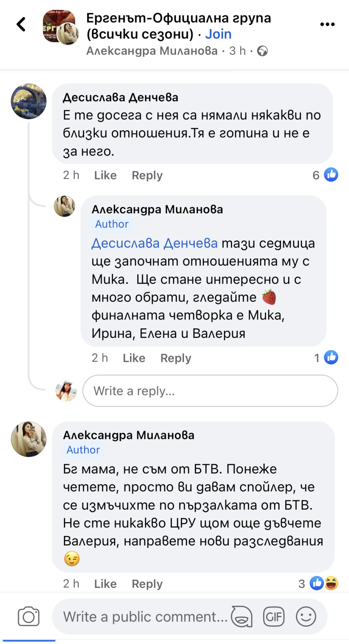
Task: Like Александра's reply about Мика
Action: (134, 358)
